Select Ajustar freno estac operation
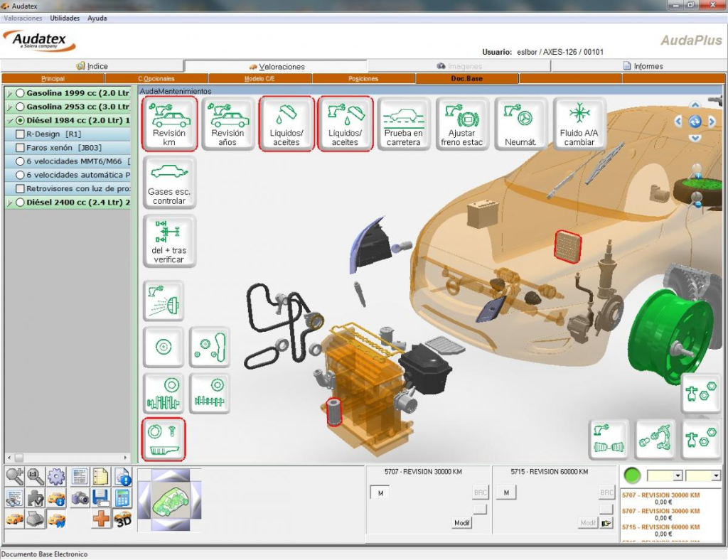Viewport: 728px width, 560px height. 462,124
